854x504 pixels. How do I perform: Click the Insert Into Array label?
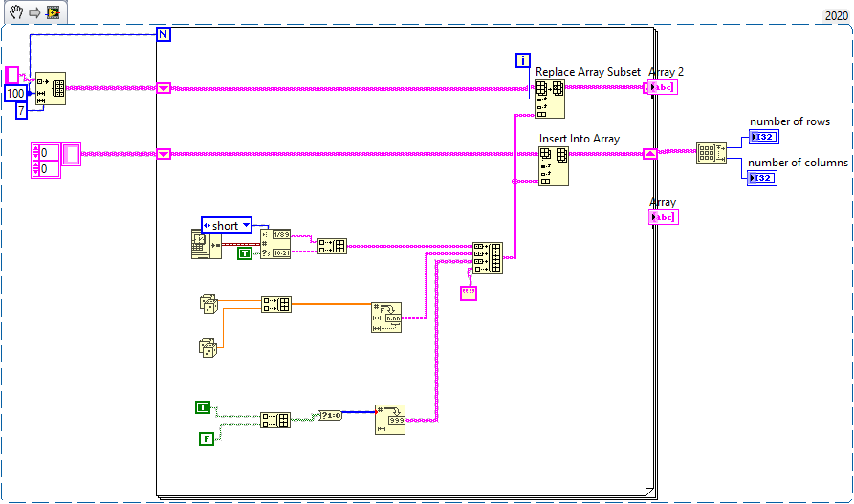click(580, 139)
